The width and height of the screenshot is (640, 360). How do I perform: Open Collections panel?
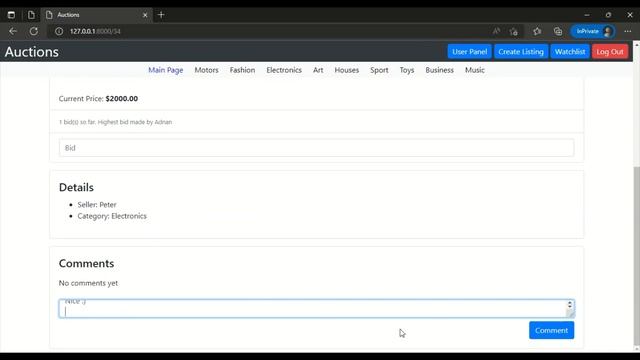coord(558,31)
